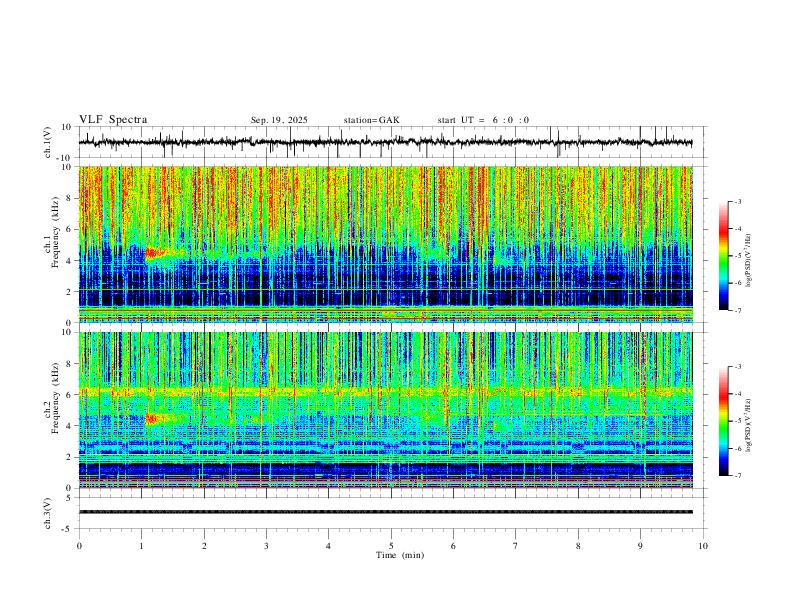Click the ch.1 spectrogram panel

tap(385, 244)
